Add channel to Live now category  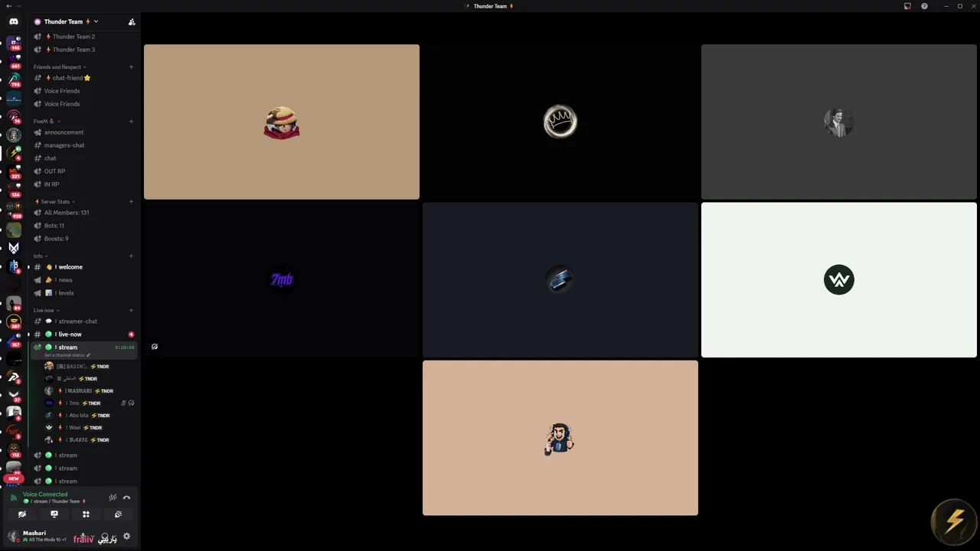click(131, 310)
